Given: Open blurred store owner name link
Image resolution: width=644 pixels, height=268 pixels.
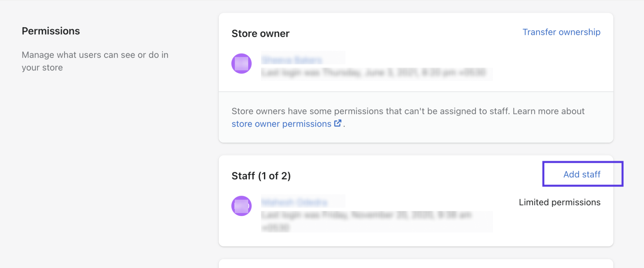Looking at the screenshot, I should coord(291,60).
